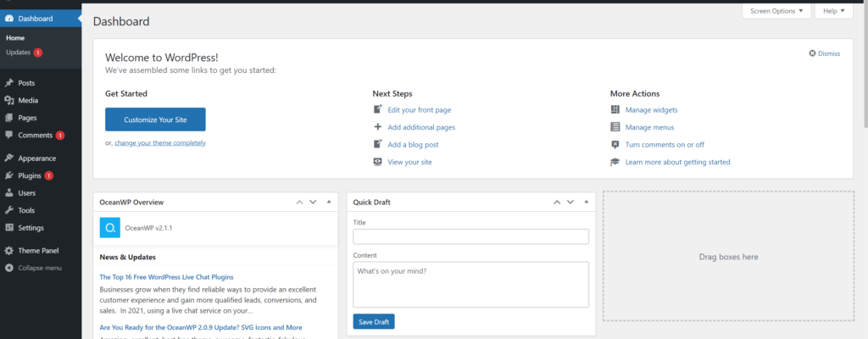Open the Settings menu label
Image resolution: width=868 pixels, height=339 pixels.
coord(31,228)
